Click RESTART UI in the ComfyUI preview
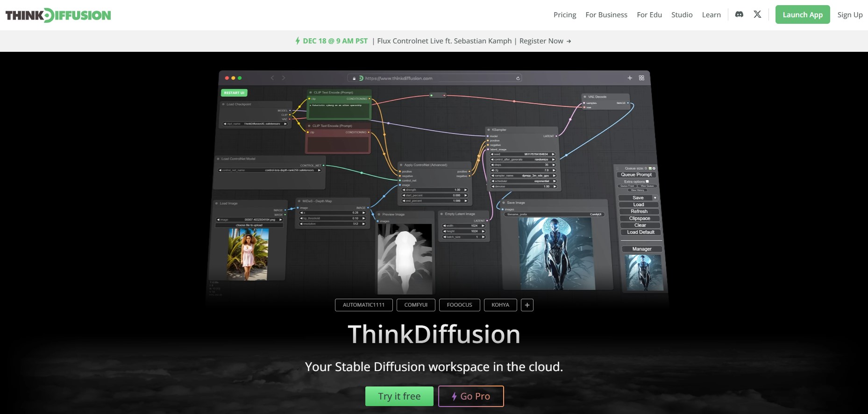 [x=234, y=93]
